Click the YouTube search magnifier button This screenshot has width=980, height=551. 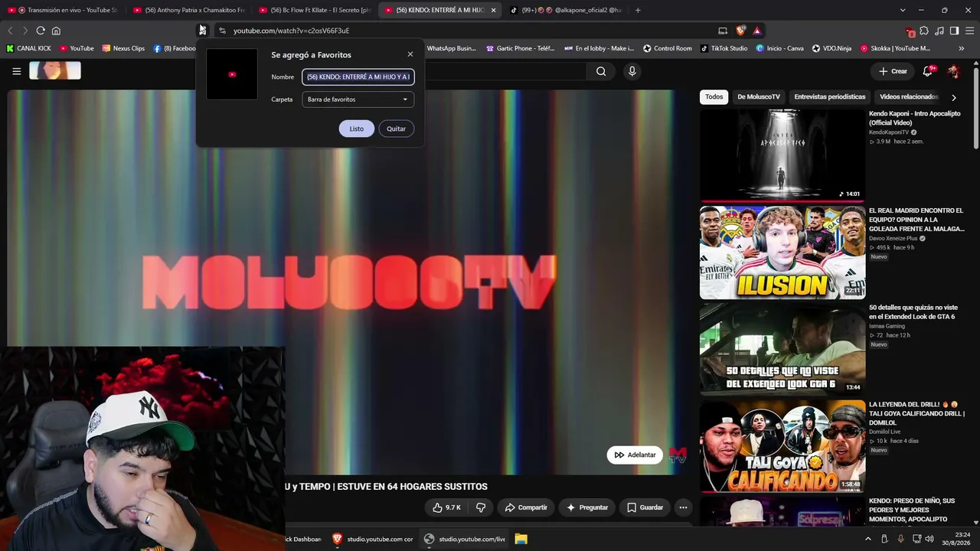click(x=601, y=71)
